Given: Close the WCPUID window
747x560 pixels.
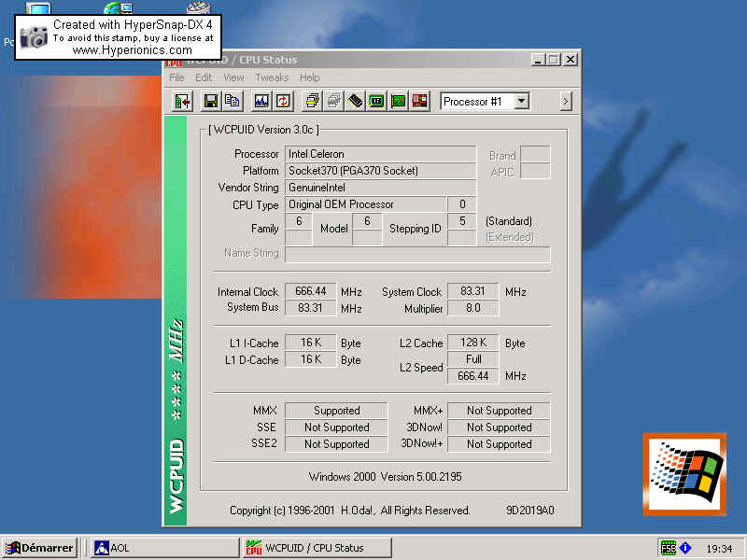Looking at the screenshot, I should coord(571,60).
